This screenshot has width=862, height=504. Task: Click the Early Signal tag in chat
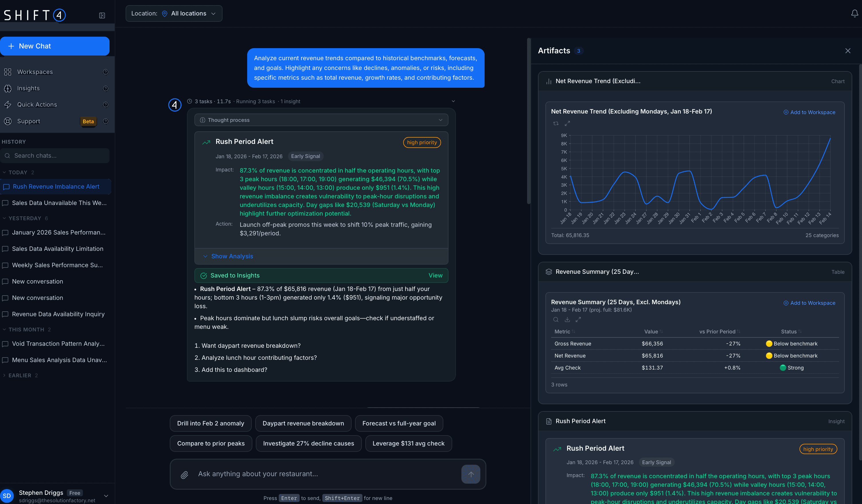305,156
